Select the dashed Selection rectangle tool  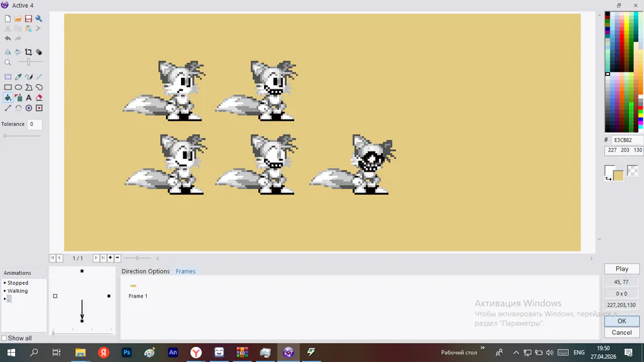coord(8,77)
